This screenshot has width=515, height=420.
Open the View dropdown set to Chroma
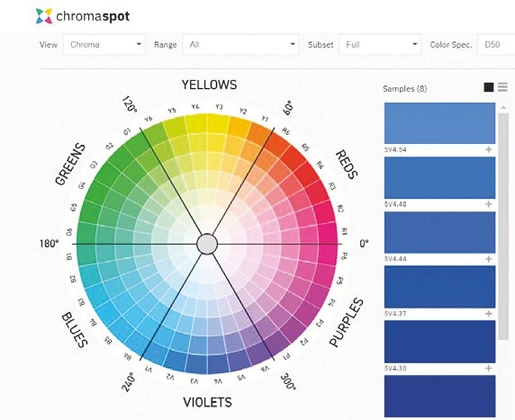(x=105, y=45)
